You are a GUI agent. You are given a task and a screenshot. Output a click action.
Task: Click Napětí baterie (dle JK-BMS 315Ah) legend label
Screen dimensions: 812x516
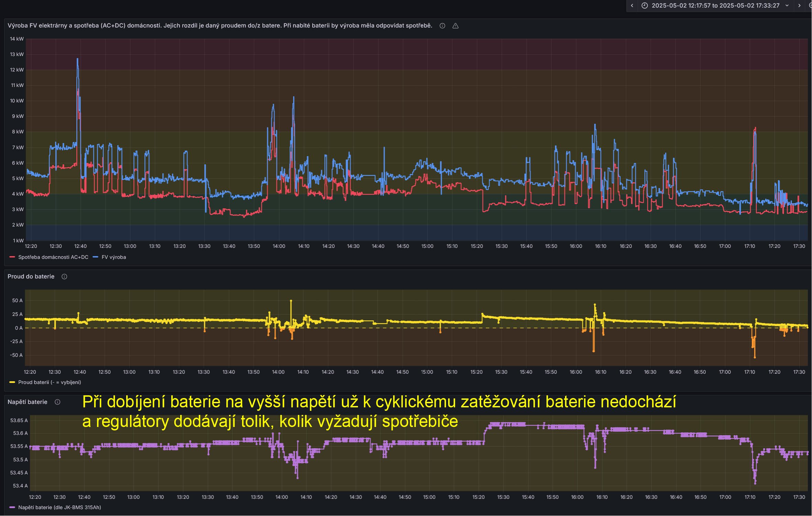pyautogui.click(x=59, y=507)
